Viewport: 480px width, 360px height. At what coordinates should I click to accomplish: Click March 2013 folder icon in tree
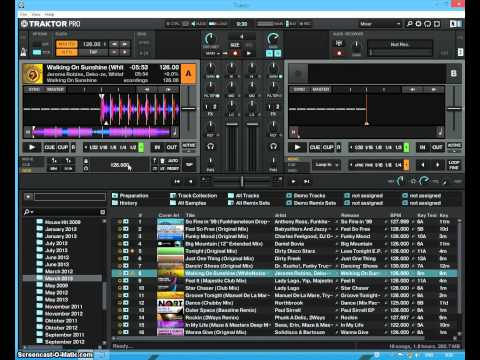(40, 278)
